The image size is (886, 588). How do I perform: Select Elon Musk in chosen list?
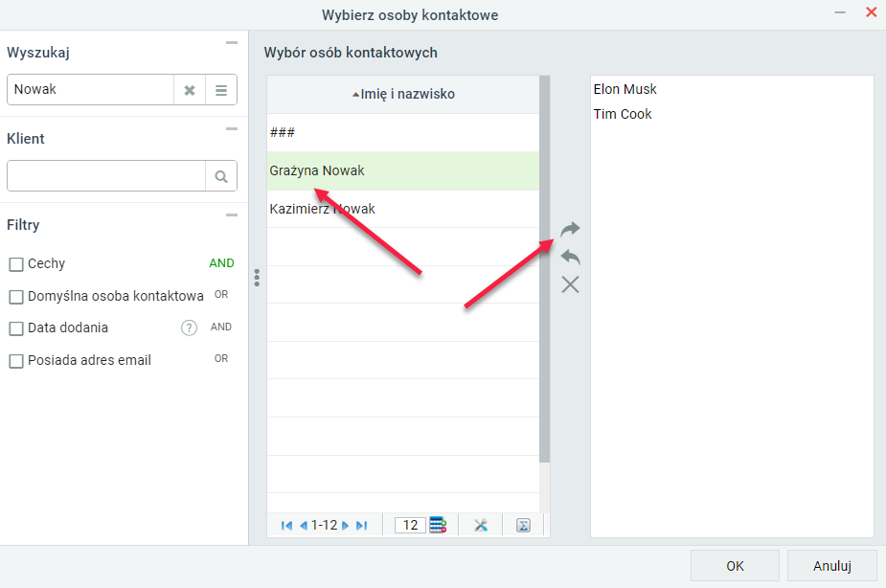625,89
